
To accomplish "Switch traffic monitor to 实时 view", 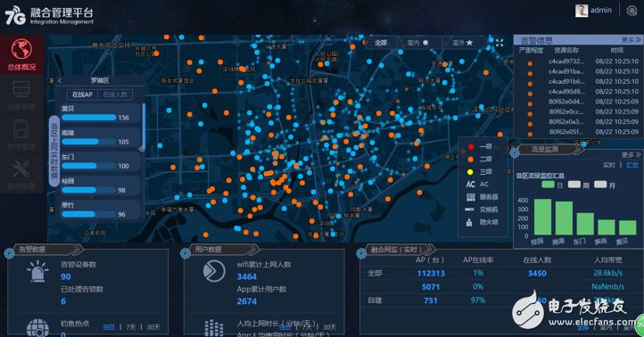I will (608, 165).
